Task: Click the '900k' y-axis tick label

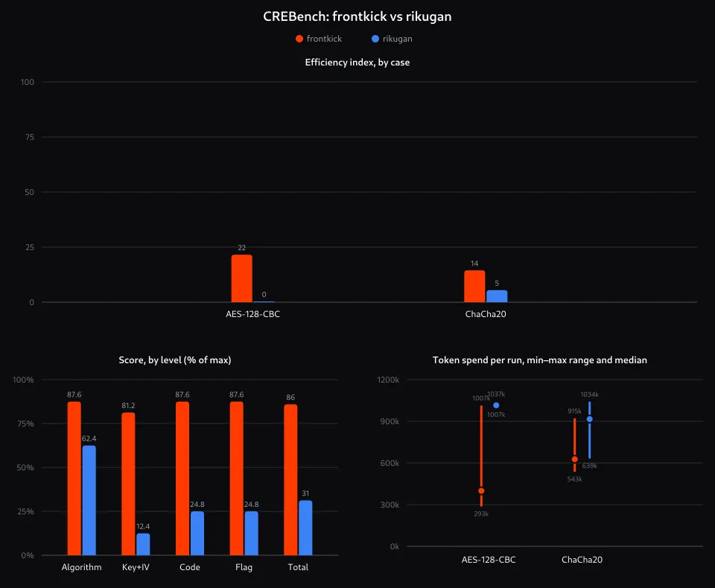Action: [x=390, y=421]
